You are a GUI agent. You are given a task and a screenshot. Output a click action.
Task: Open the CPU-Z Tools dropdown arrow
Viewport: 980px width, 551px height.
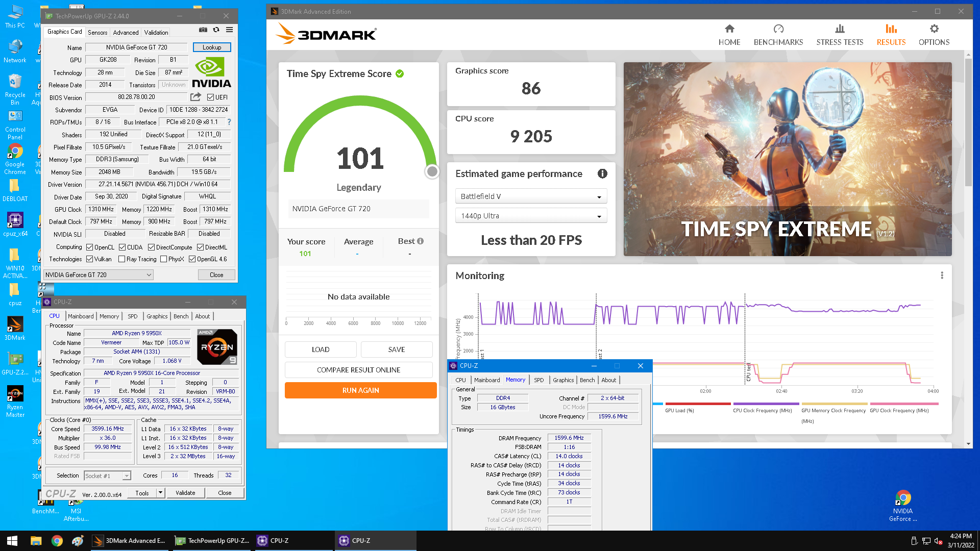tap(160, 493)
